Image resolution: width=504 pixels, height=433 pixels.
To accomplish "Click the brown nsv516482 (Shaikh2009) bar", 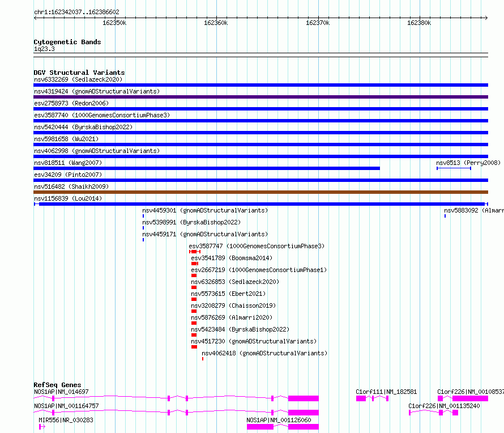I will tap(260, 192).
